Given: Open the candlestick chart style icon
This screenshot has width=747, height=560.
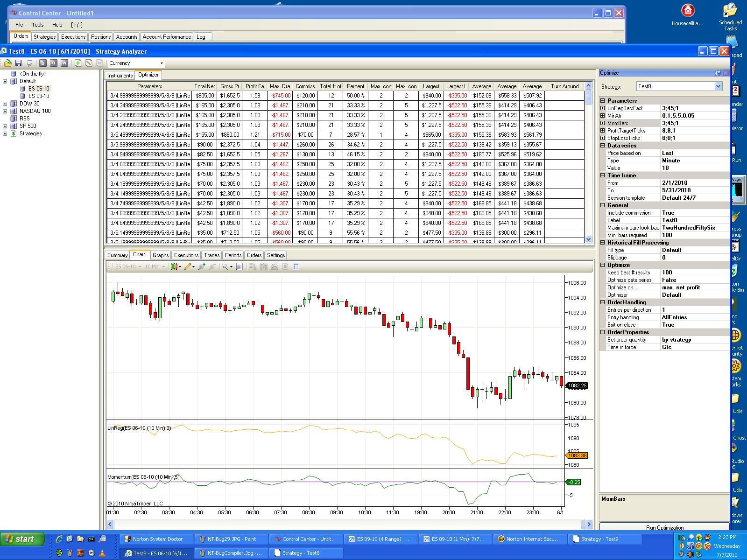Looking at the screenshot, I should (175, 267).
